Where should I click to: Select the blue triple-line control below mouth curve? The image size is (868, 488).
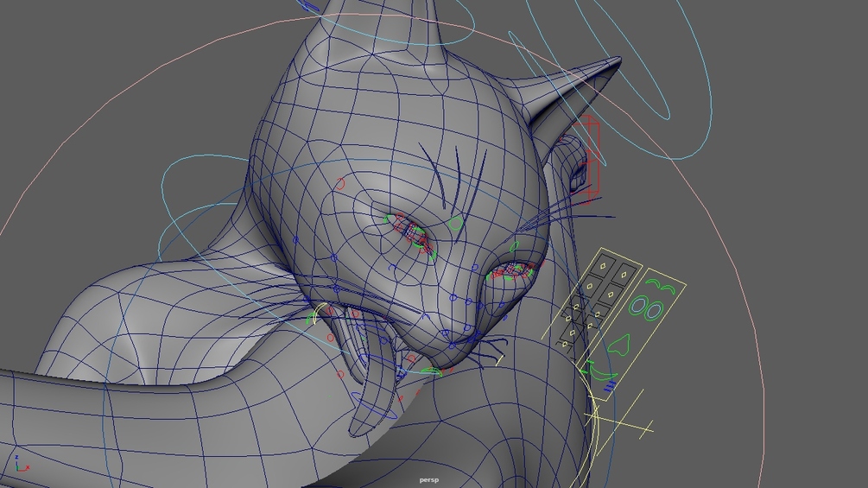coord(609,385)
